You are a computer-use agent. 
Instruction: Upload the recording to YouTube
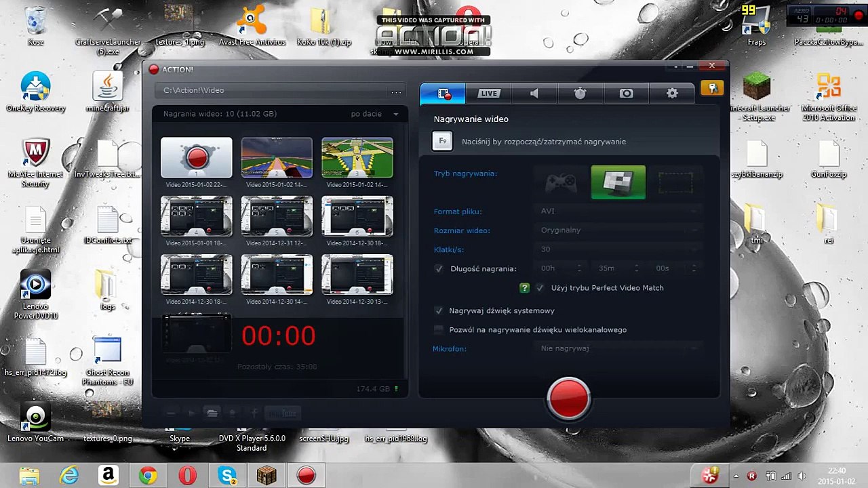(283, 413)
